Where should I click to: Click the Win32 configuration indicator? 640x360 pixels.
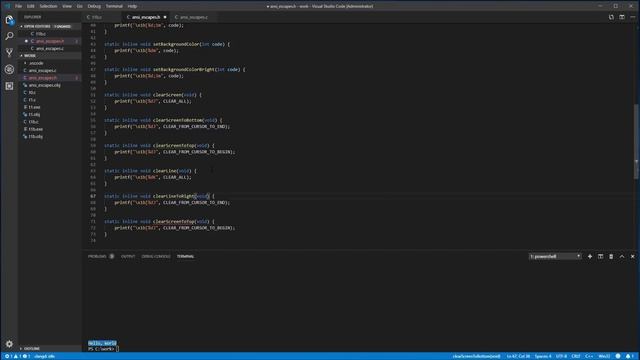(604, 356)
